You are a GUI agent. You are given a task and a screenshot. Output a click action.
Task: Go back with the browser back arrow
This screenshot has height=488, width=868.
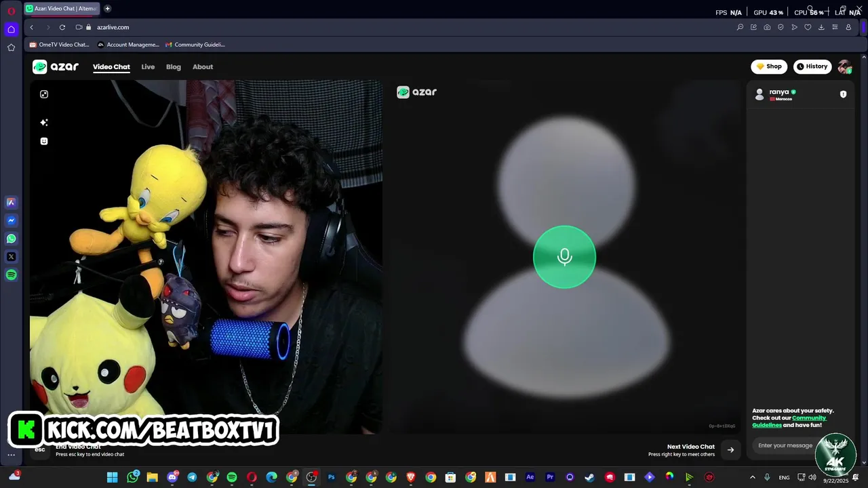(31, 27)
